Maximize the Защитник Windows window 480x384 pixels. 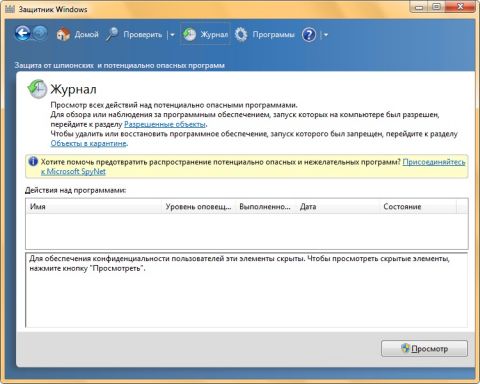437,7
